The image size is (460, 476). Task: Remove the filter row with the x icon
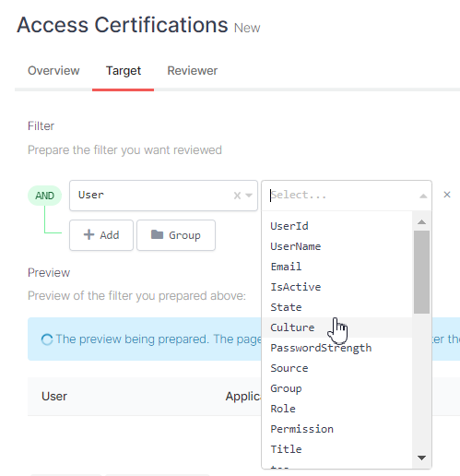point(447,195)
